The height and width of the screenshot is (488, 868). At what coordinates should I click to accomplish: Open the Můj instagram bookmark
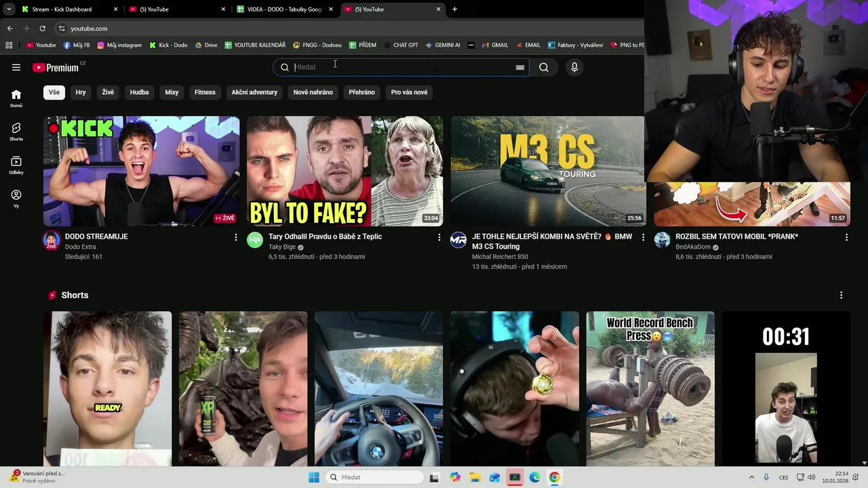[119, 45]
